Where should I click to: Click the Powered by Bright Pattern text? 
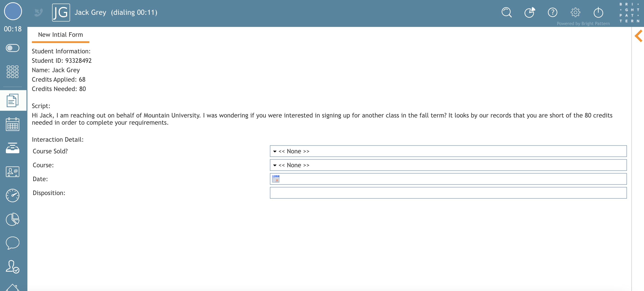coord(583,24)
